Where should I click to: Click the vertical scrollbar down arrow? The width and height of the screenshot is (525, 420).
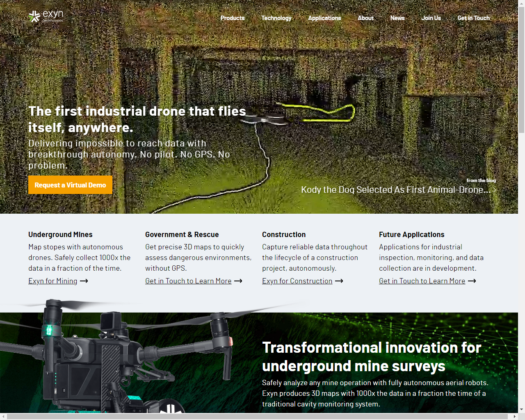point(521,409)
